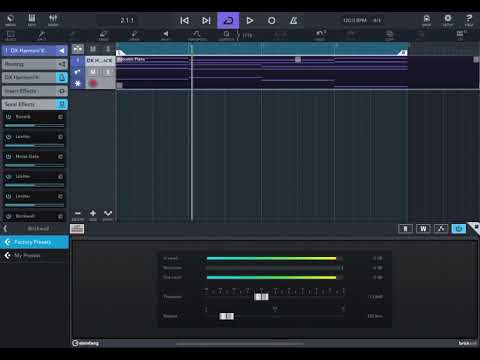Expand the Routing section
Image resolution: width=480 pixels, height=360 pixels.
tap(35, 64)
